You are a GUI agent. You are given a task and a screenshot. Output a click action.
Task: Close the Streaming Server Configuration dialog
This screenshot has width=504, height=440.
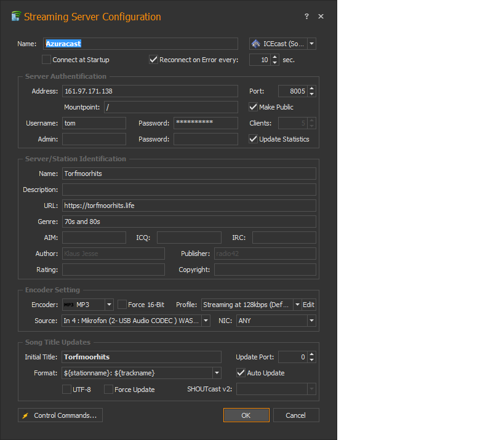[321, 16]
